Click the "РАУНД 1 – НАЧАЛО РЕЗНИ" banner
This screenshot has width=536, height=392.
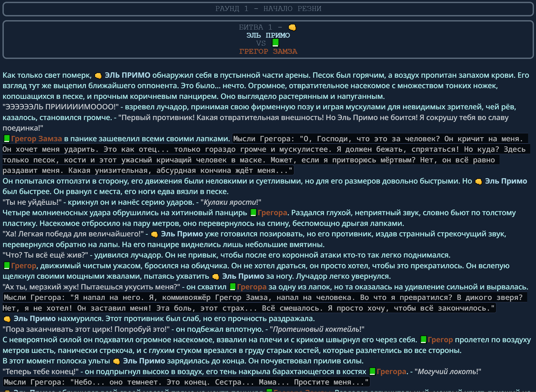(268, 9)
